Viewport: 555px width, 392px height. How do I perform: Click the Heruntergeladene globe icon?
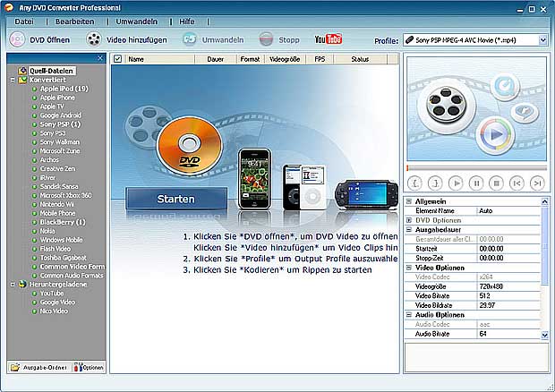(22, 284)
